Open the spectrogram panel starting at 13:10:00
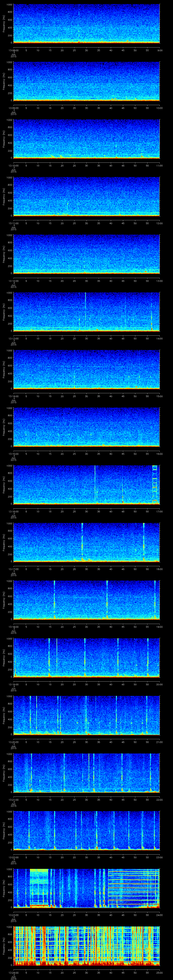The width and height of the screenshot is (173, 980). click(x=87, y=139)
